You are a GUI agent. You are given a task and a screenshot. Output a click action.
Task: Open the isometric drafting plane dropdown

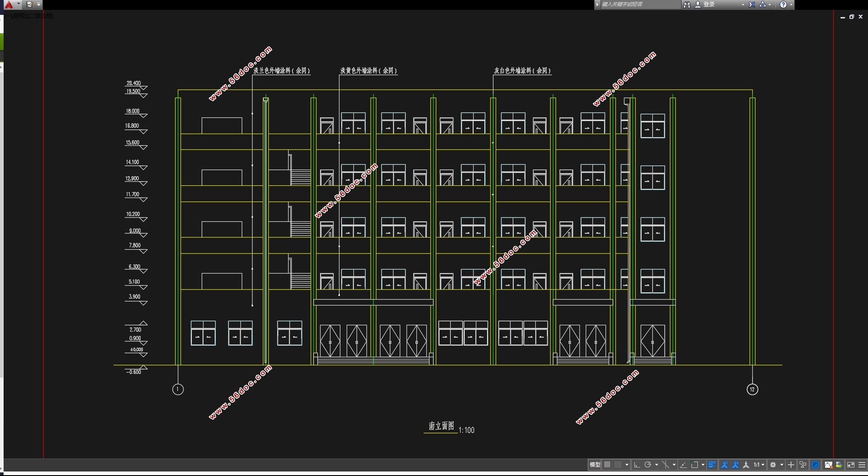coord(674,465)
